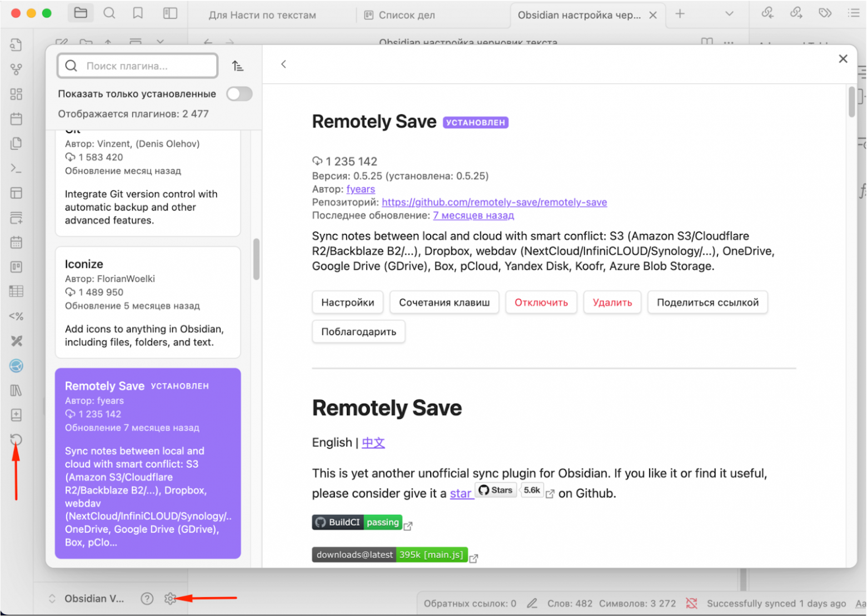Click 'Поделиться ссылкой' button
The height and width of the screenshot is (616, 867).
[x=708, y=302]
